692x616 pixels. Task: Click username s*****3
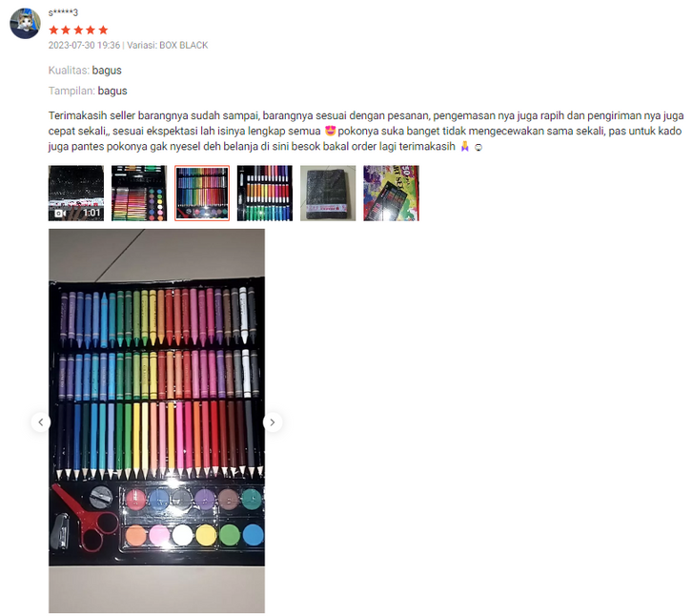63,12
